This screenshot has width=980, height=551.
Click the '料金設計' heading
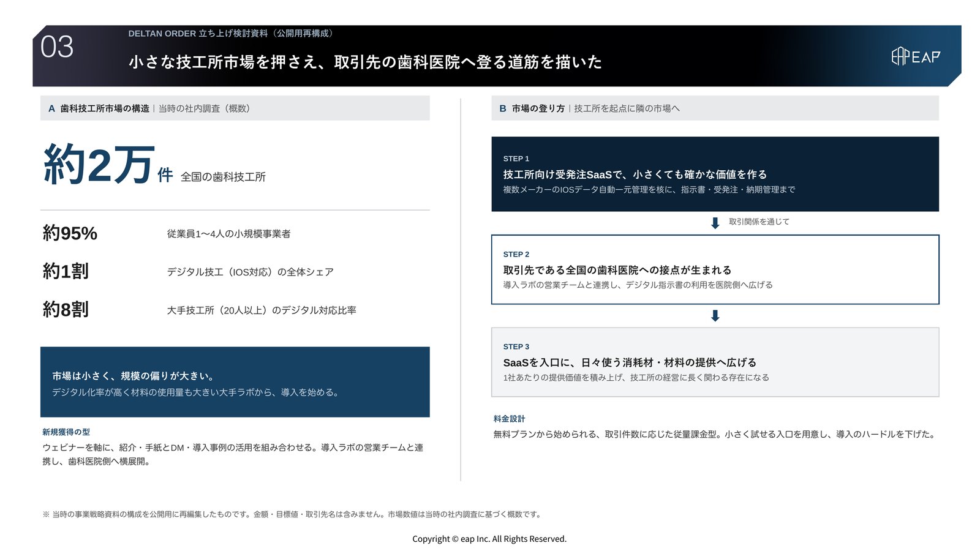click(509, 419)
